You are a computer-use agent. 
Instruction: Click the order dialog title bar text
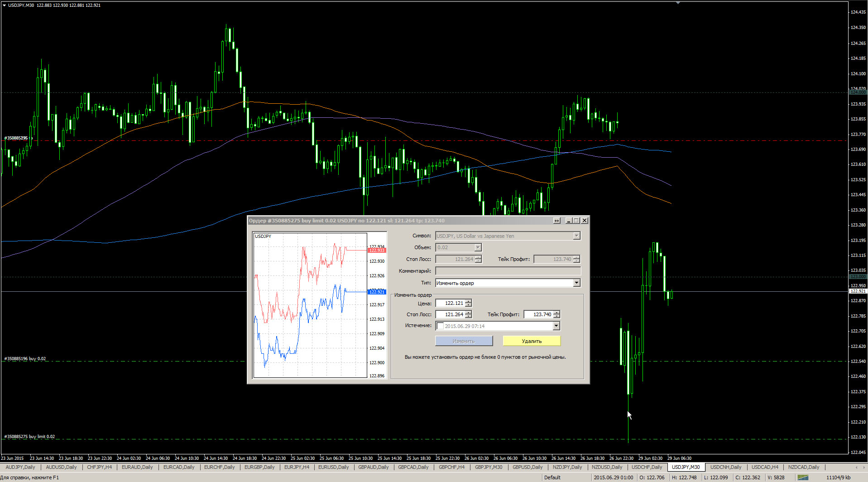click(x=347, y=221)
